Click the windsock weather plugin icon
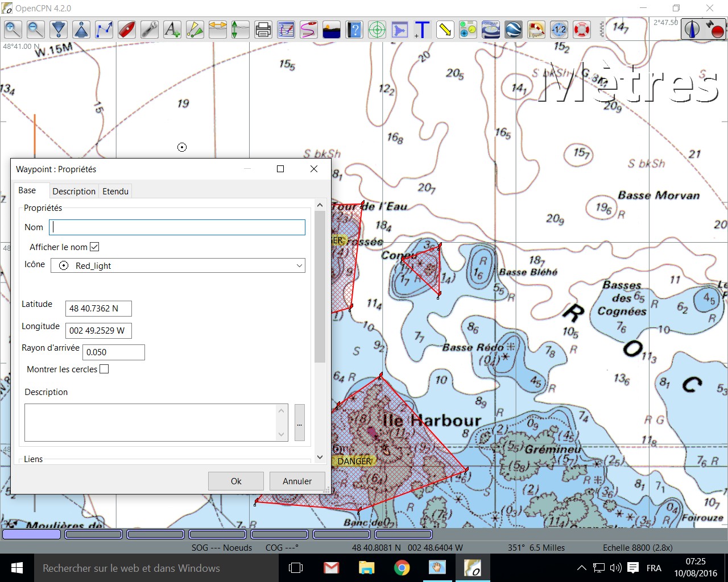This screenshot has height=582, width=728. (536, 29)
